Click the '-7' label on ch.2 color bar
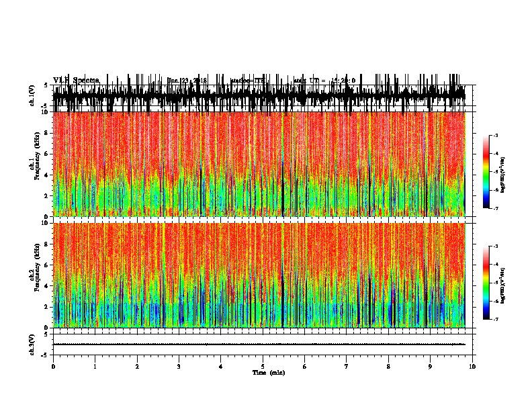This screenshot has width=532, height=411. click(495, 319)
